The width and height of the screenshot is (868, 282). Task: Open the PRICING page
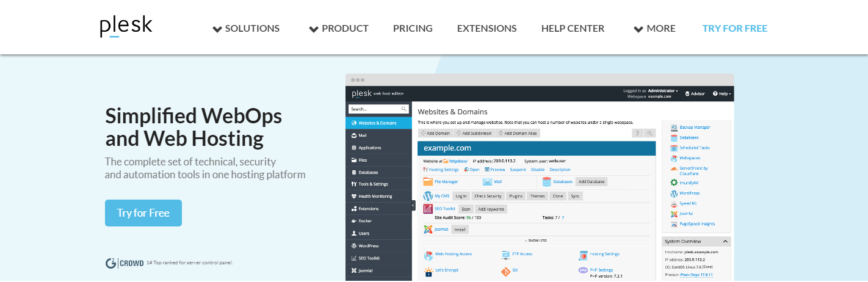point(413,28)
